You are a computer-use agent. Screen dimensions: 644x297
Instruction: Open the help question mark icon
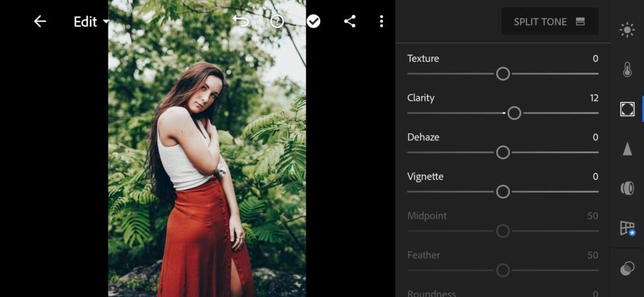pyautogui.click(x=277, y=21)
